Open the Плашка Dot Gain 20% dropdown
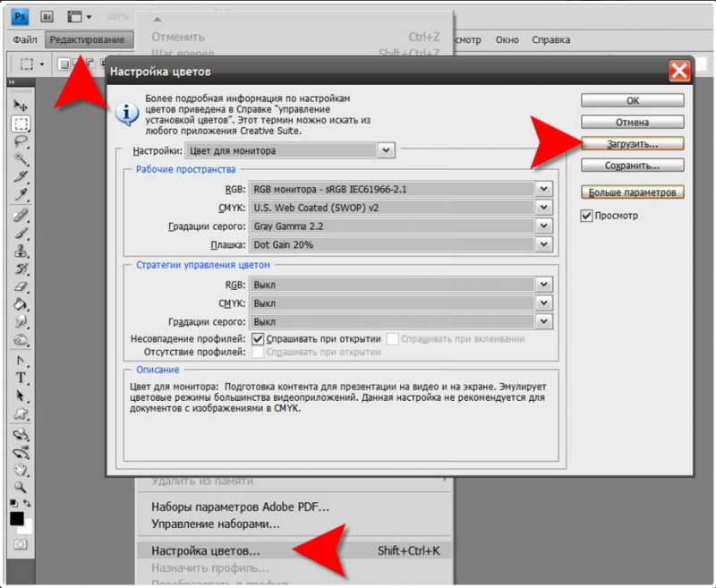This screenshot has height=588, width=716. coord(400,244)
